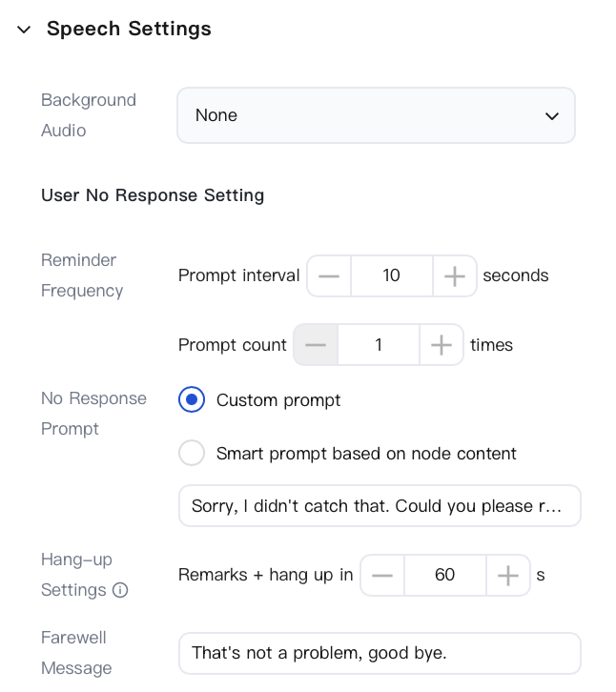Increase hang up time with plus
Screen dimensions: 616x692
(x=508, y=575)
